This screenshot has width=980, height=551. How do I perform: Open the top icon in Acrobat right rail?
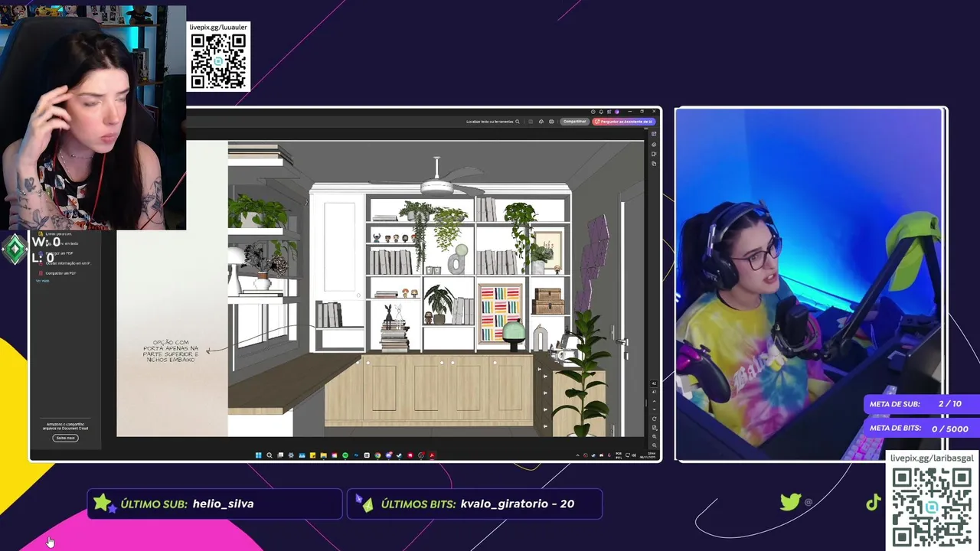pos(654,134)
